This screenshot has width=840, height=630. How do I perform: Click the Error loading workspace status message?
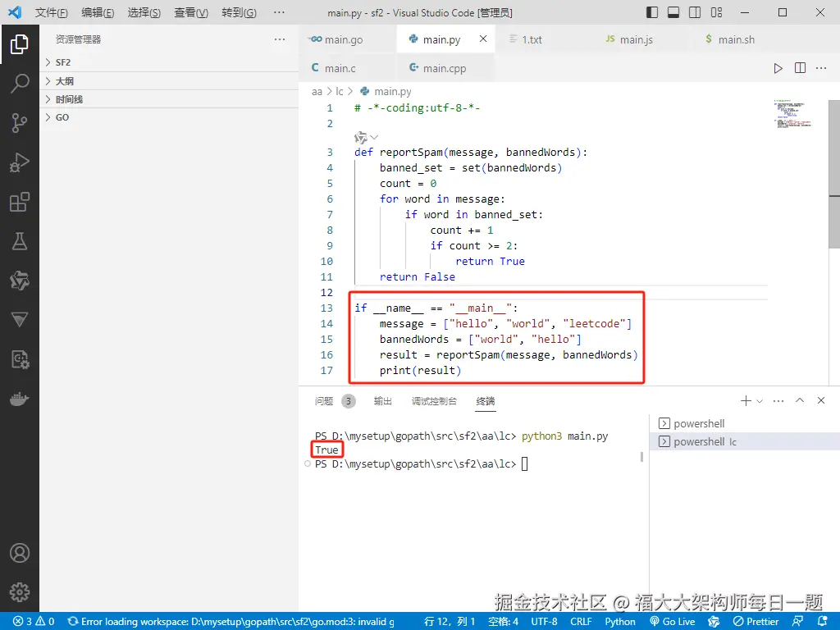tap(231, 622)
